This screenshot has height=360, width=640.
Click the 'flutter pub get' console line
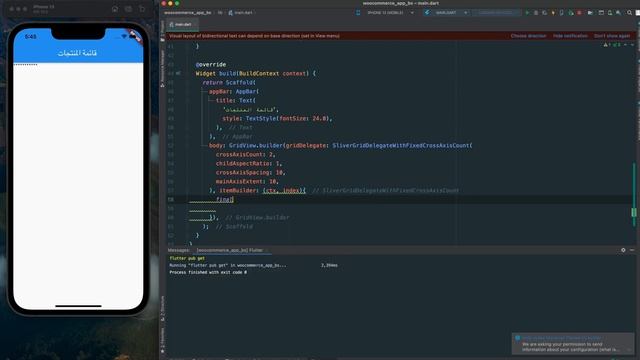coord(187,258)
